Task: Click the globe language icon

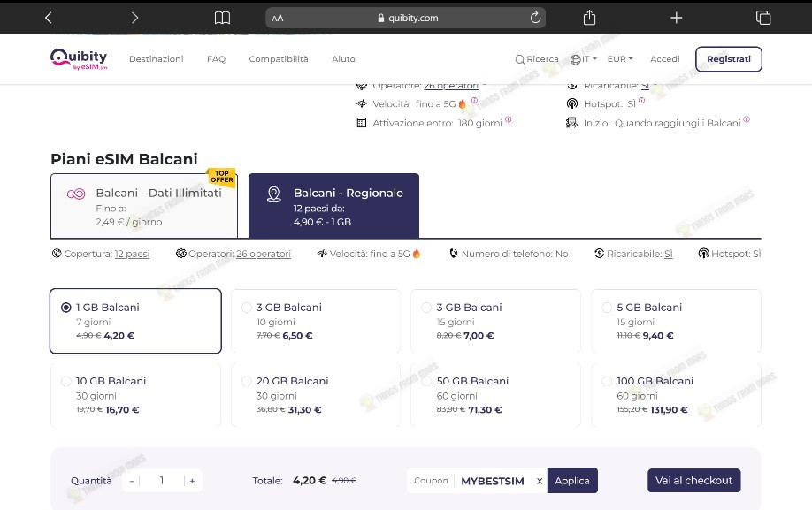Action: [575, 59]
